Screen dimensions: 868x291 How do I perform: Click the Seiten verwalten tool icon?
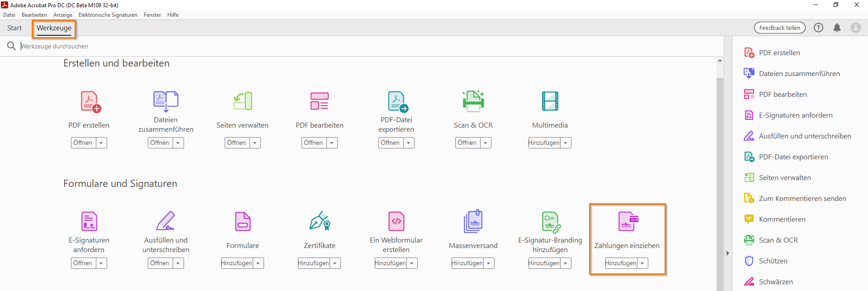pyautogui.click(x=243, y=101)
